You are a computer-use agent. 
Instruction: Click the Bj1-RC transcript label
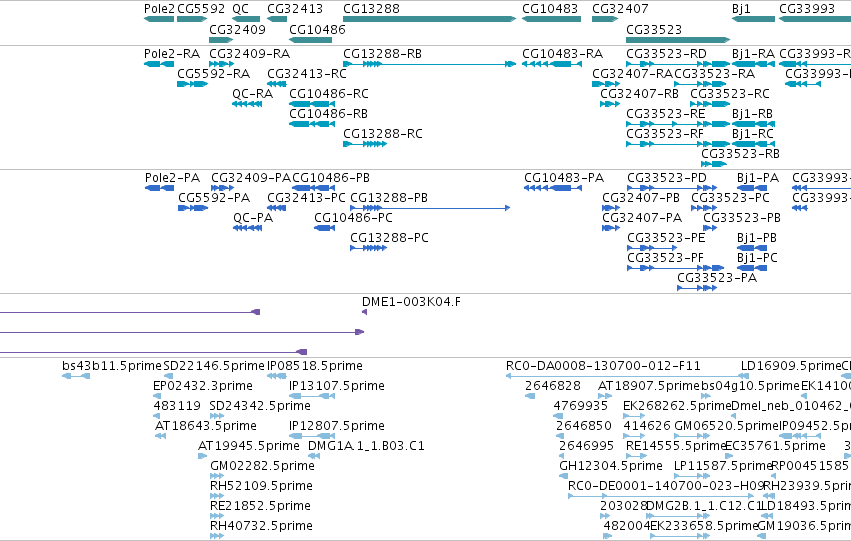coord(752,134)
